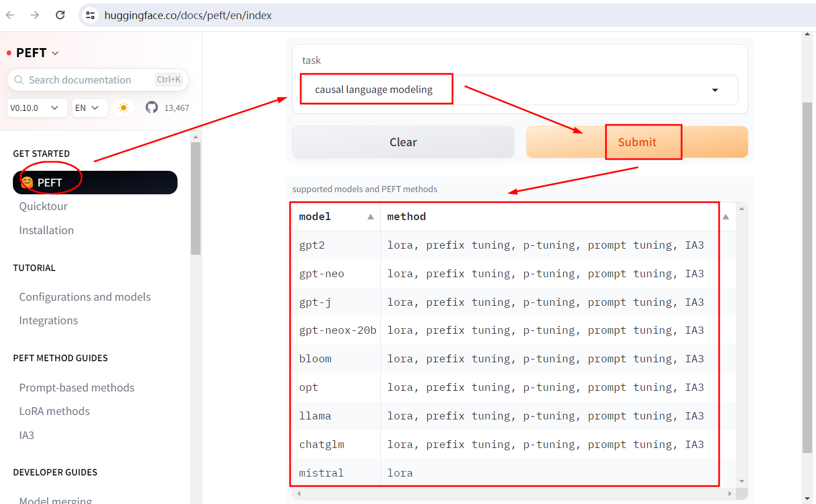Open the Quicktour page
The width and height of the screenshot is (816, 504).
point(43,206)
